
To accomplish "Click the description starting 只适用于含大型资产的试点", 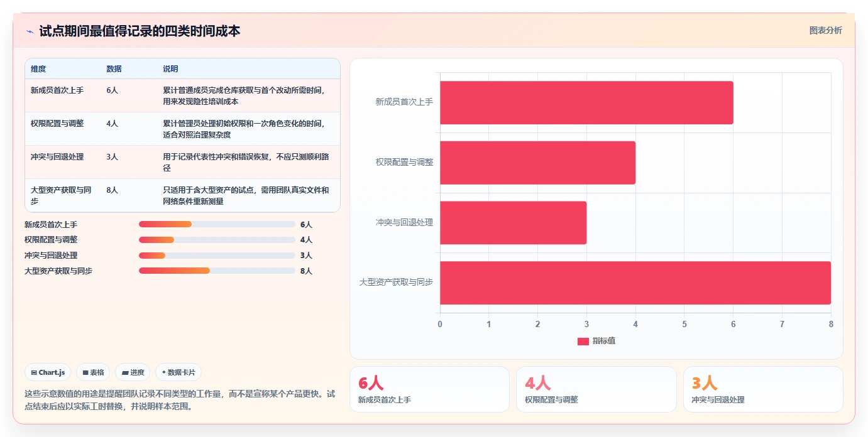I will pos(246,195).
